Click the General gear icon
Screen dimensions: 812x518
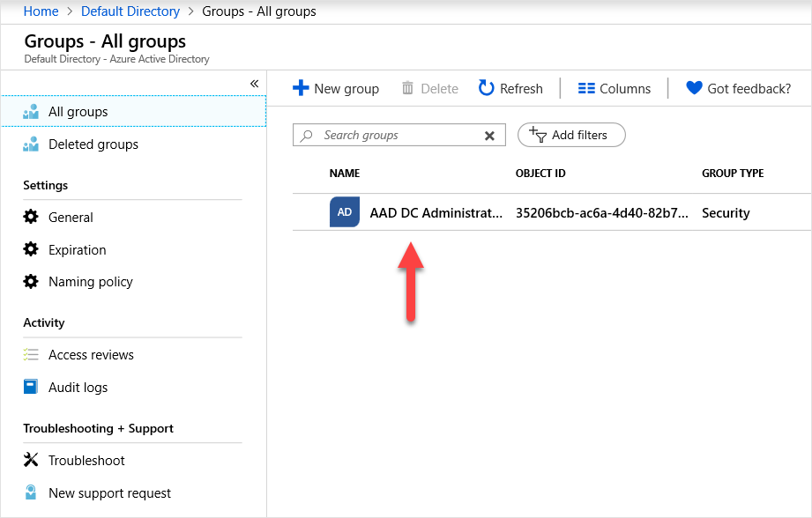[31, 217]
